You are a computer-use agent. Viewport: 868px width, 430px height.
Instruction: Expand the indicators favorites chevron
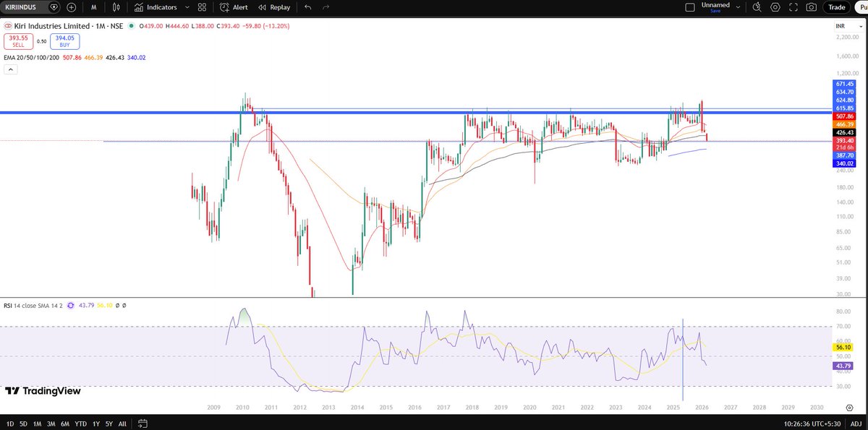(186, 7)
